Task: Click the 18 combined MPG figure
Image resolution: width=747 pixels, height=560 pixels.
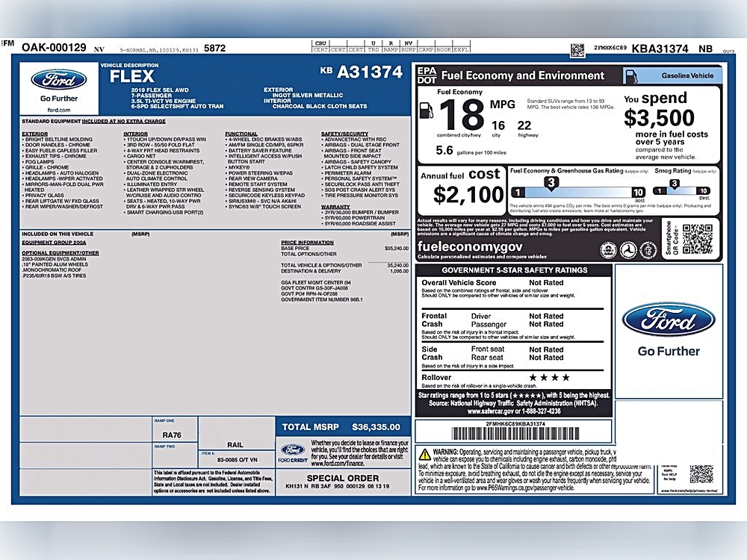Action: click(462, 114)
